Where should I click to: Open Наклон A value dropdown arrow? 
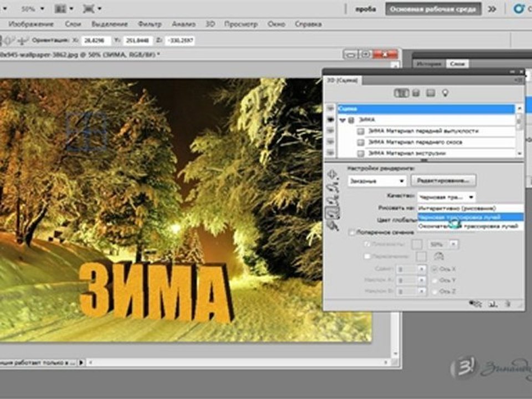pos(422,280)
